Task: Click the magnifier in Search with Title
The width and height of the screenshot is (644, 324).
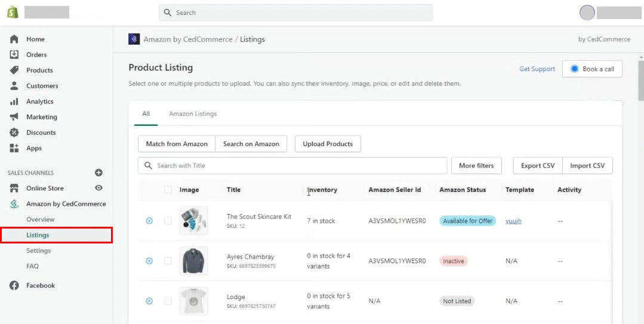Action: (148, 165)
